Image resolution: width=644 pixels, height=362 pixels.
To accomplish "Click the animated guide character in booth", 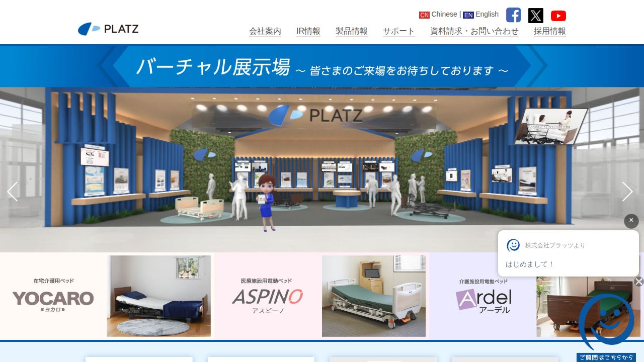I will click(x=266, y=203).
